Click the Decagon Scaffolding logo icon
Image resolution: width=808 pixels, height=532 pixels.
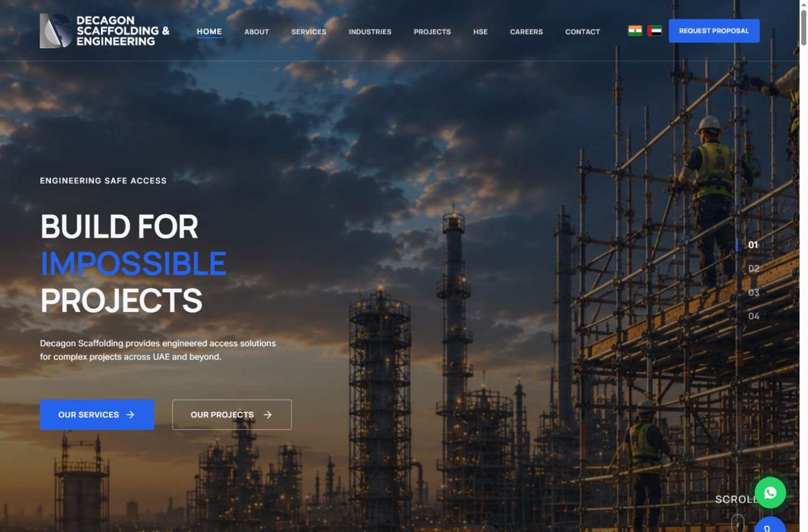pyautogui.click(x=56, y=31)
